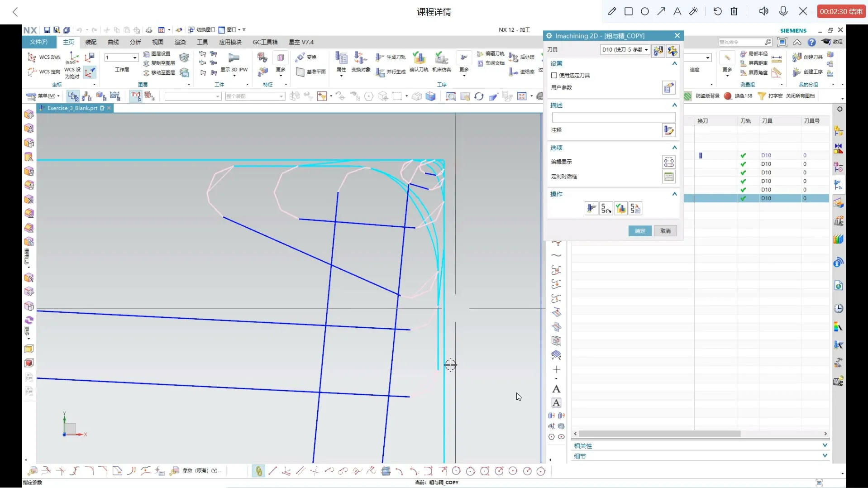
Task: Click the microphone icon in top bar
Action: pyautogui.click(x=783, y=11)
